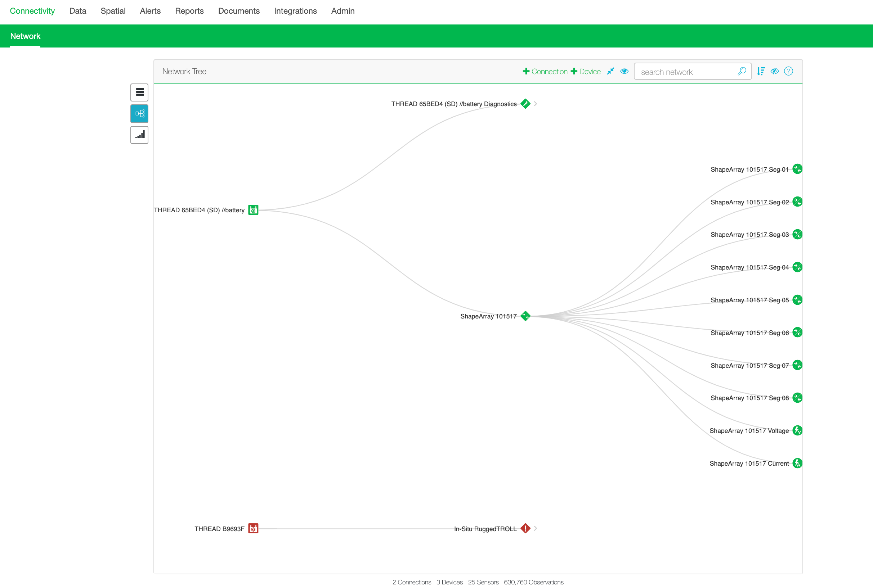Screen dimensions: 873x588
Task: Select ShapeArray 101517 Seg 07 label
Action: tap(749, 366)
